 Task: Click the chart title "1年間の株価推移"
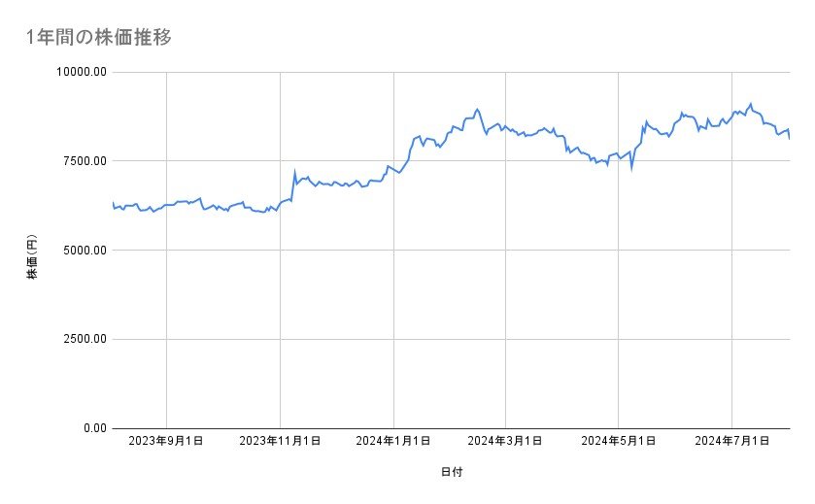100,37
